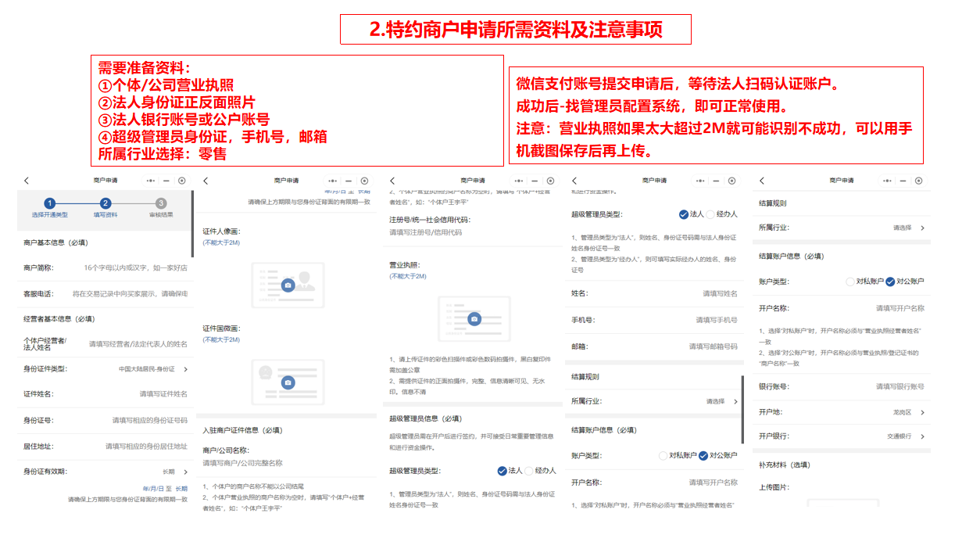Tap back arrow in fifth phone screenshot
The image size is (980, 549).
tap(762, 181)
